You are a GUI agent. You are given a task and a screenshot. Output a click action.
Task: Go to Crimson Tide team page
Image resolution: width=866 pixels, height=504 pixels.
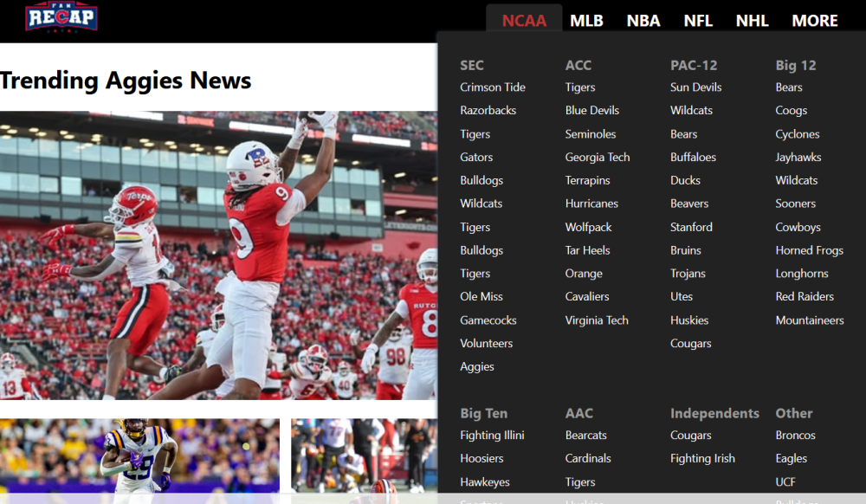(x=493, y=87)
